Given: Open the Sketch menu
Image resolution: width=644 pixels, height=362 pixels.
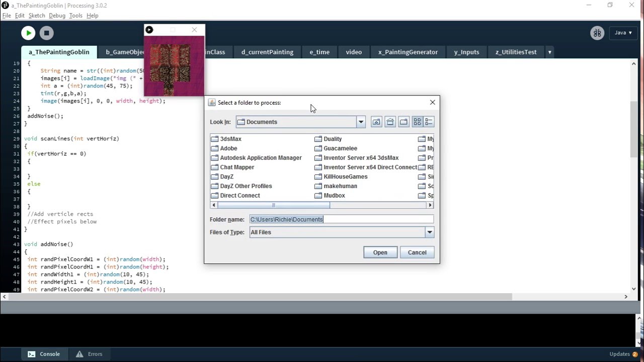Looking at the screenshot, I should tap(37, 16).
